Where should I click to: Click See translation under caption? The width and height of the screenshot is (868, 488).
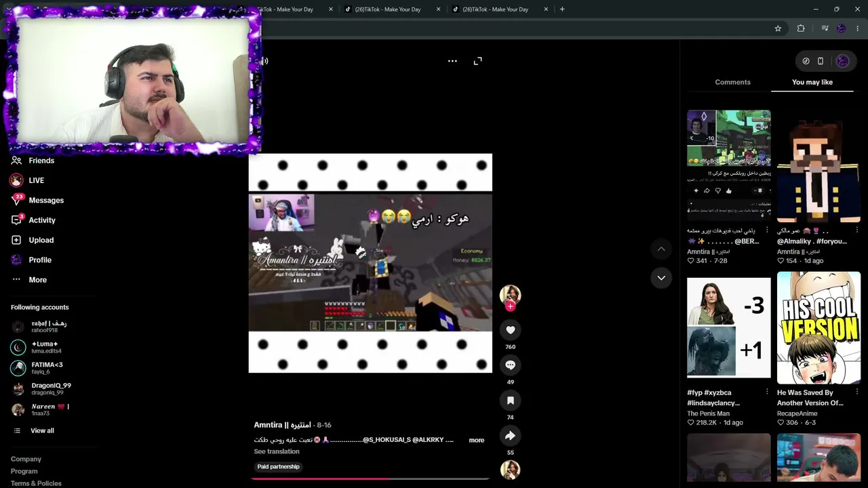point(277,451)
